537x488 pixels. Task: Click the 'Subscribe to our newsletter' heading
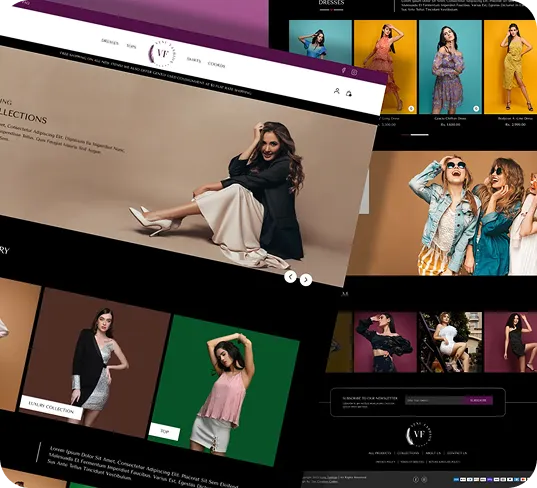370,398
